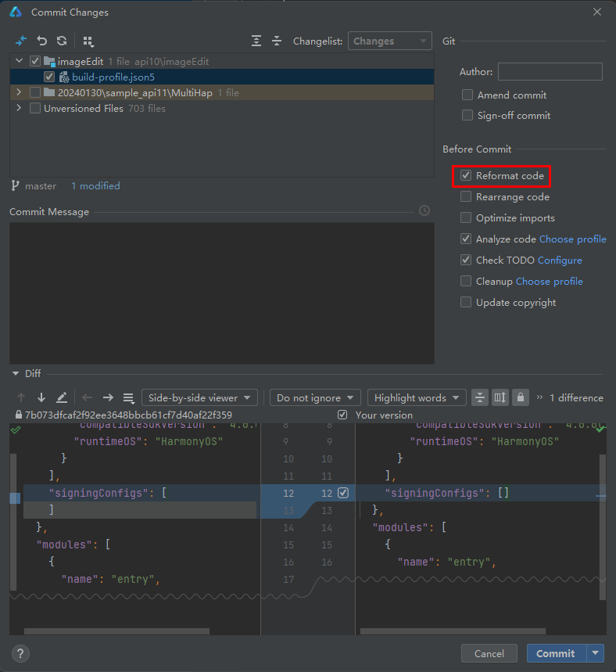This screenshot has width=616, height=672.
Task: Enable the Amend commit checkbox
Action: pos(467,95)
